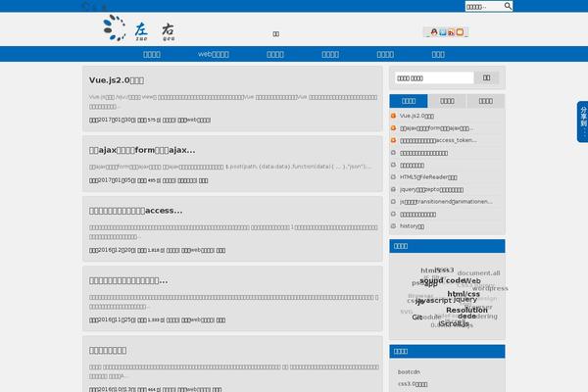Select the jquery tag in cloud

pos(465,300)
